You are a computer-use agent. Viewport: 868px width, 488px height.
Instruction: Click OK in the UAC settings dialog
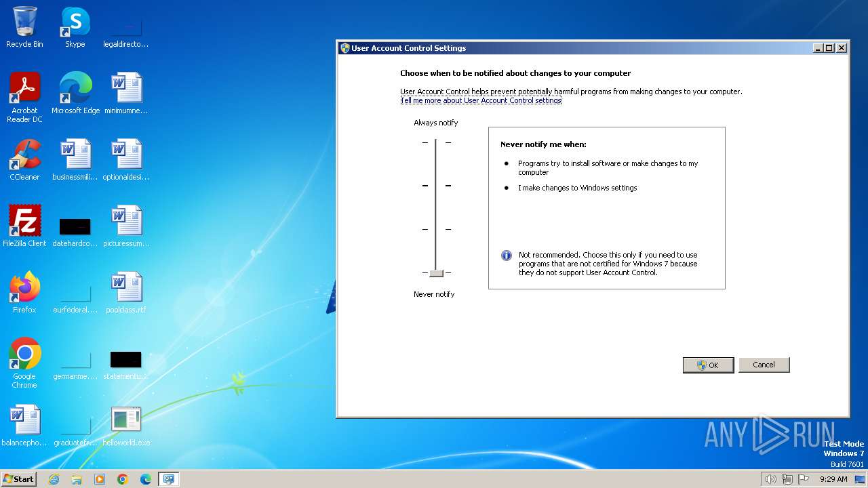(x=708, y=365)
